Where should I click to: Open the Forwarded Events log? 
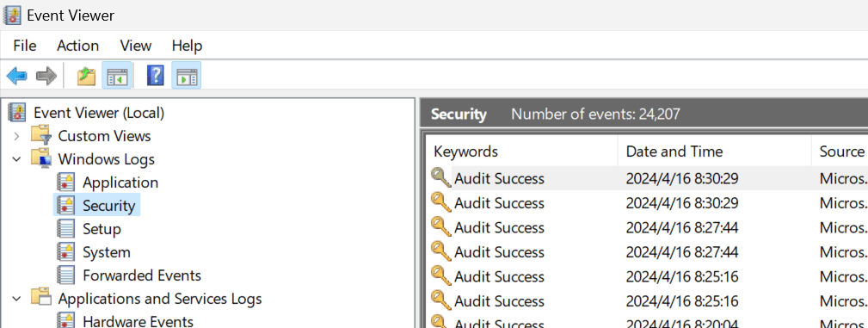point(142,275)
